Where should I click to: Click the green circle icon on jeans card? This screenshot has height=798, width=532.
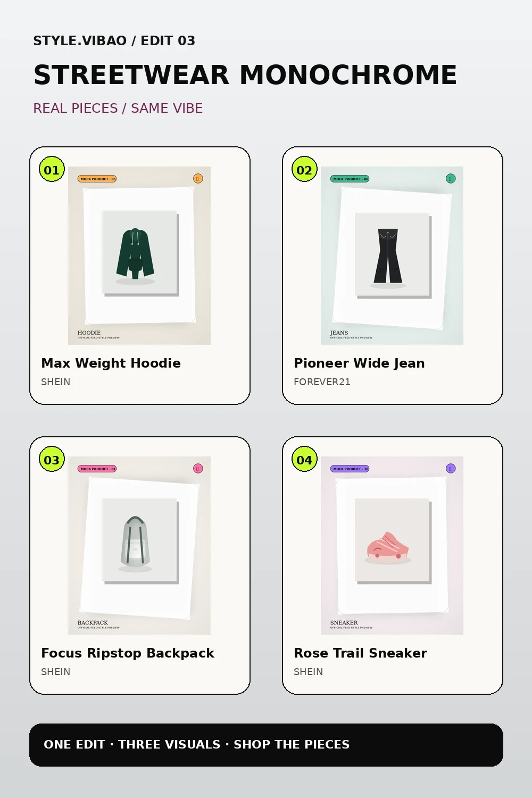451,179
